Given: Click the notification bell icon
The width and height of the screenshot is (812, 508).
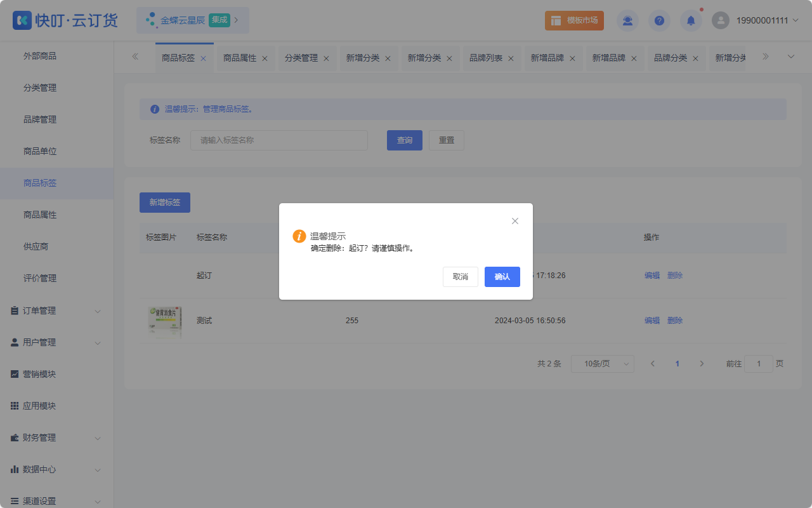Looking at the screenshot, I should click(691, 20).
